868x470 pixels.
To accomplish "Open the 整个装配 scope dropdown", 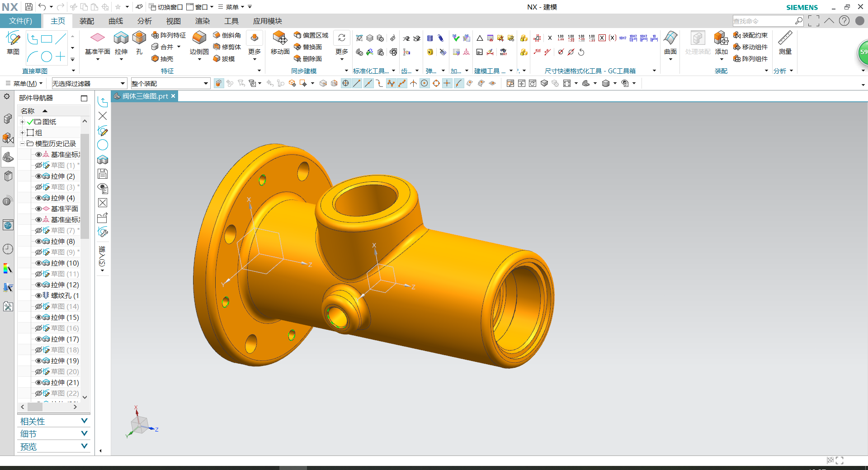I will 170,84.
